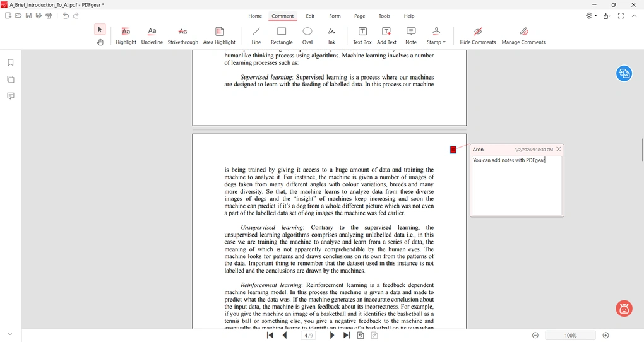Switch to the Comment tab
Viewport: 644px width, 342px height.
coord(283,16)
